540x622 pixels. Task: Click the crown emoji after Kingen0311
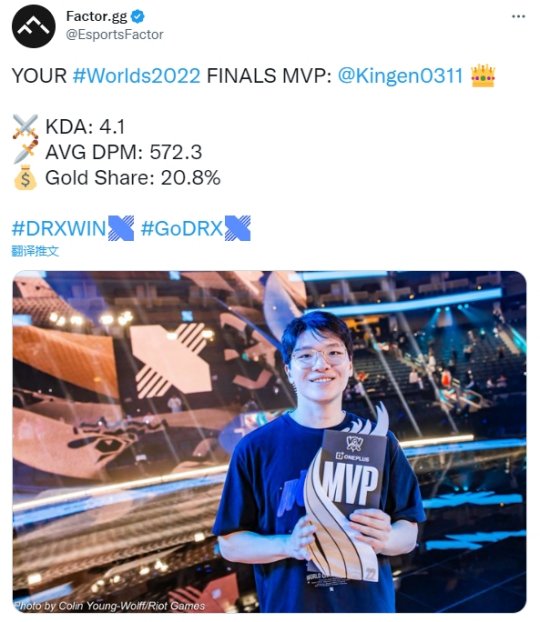482,75
